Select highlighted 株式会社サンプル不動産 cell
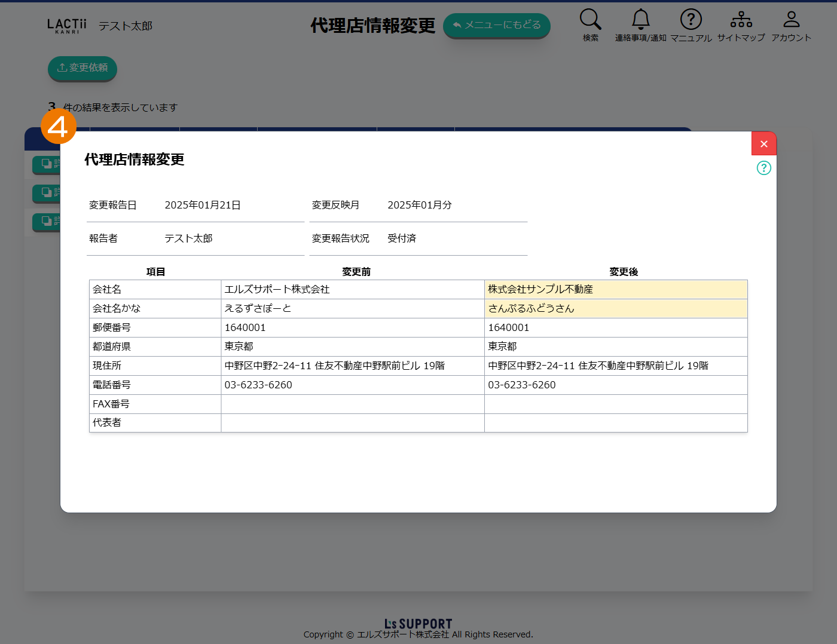The height and width of the screenshot is (644, 837). 615,289
